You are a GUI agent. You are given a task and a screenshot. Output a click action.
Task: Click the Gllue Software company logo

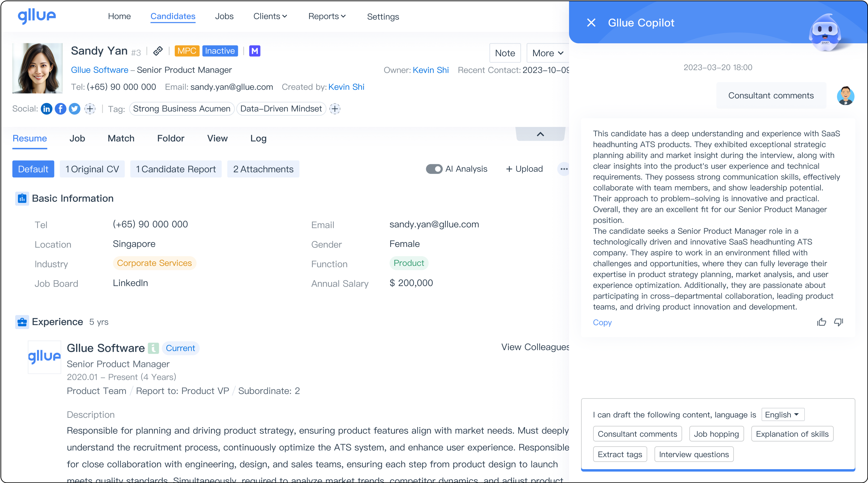44,357
